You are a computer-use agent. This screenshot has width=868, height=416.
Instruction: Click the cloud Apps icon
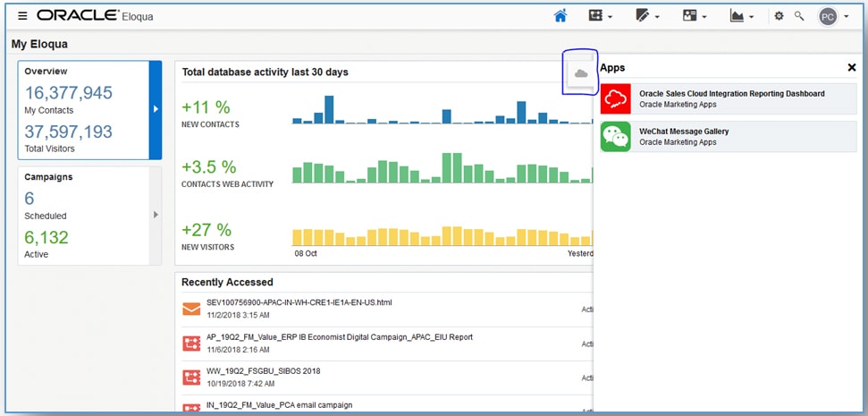coord(581,73)
